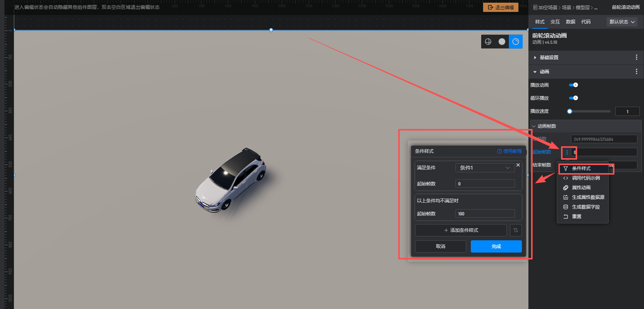Open the 条件1 dropdown in 满足条件
This screenshot has height=309, width=644.
click(x=485, y=168)
